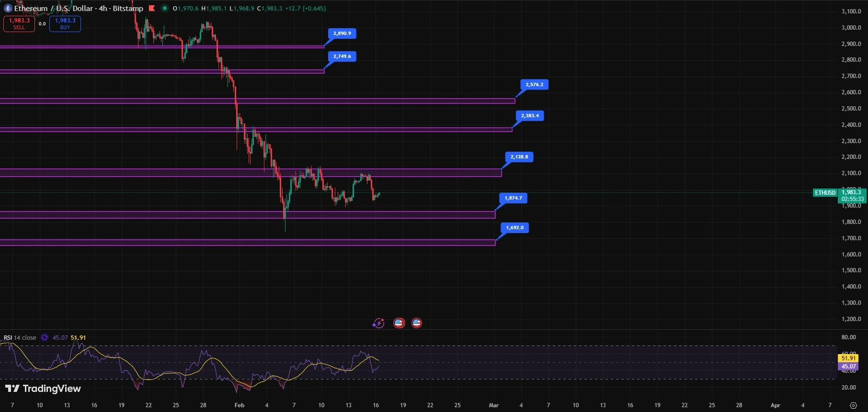Screen dimensions: 868x412
Task: Click 1,500.0 on the price axis
Action: [851, 270]
